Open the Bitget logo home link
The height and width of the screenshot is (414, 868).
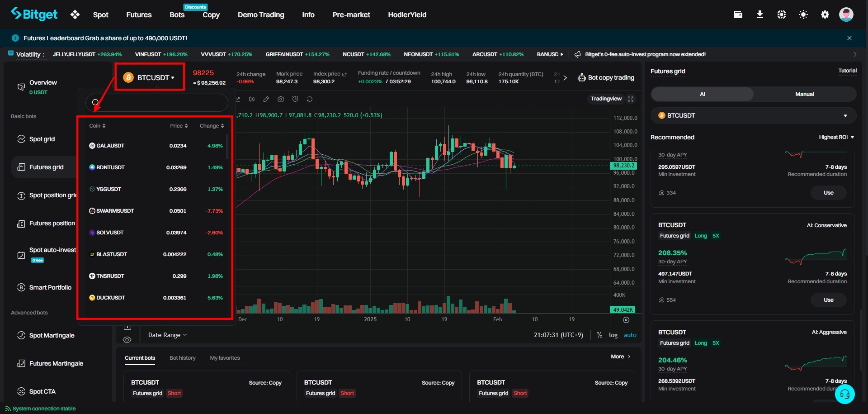click(x=34, y=14)
